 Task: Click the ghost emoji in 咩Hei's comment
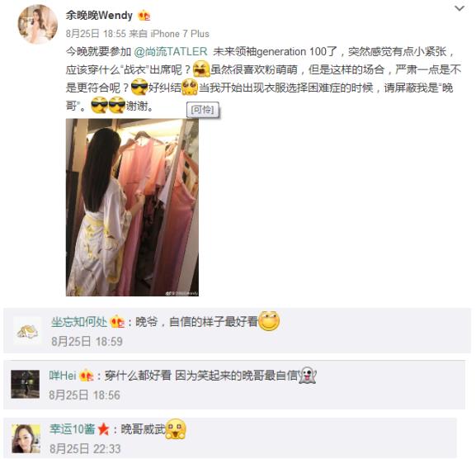tap(307, 375)
